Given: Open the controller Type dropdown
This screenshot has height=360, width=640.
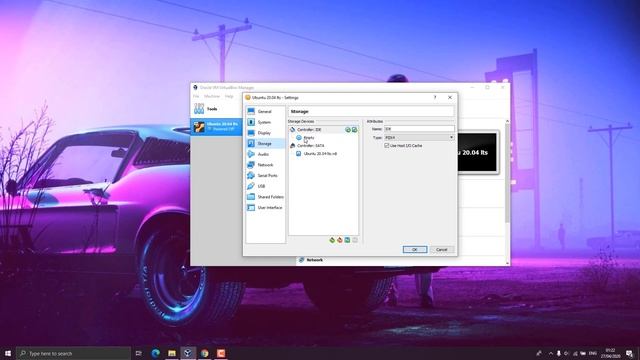Looking at the screenshot, I should click(x=419, y=138).
